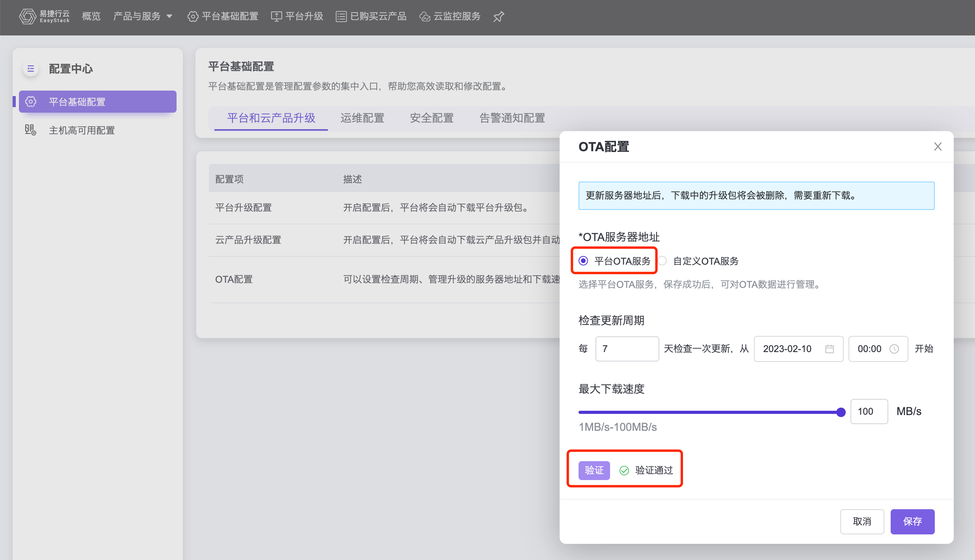Collapse sidebar using the 配置中心 menu icon
The width and height of the screenshot is (975, 560).
click(31, 69)
